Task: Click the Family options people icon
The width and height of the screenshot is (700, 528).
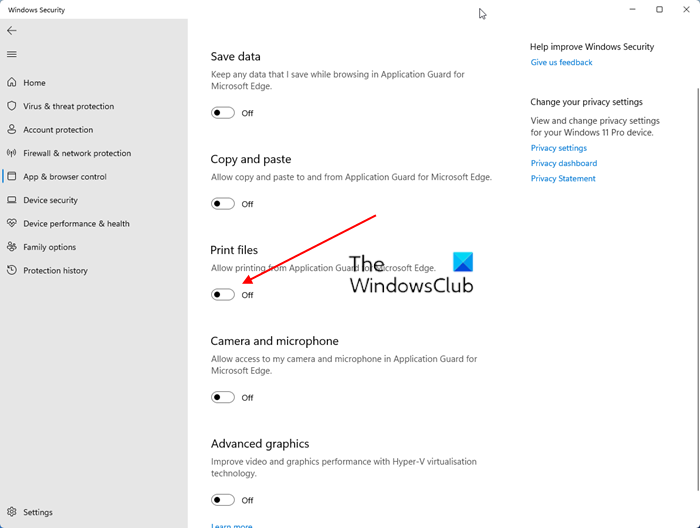Action: coord(12,247)
